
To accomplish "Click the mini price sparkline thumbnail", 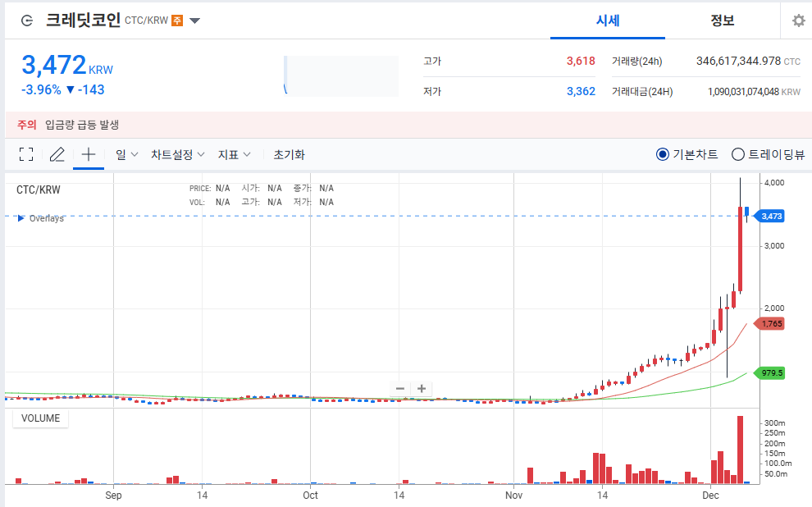I will (341, 75).
